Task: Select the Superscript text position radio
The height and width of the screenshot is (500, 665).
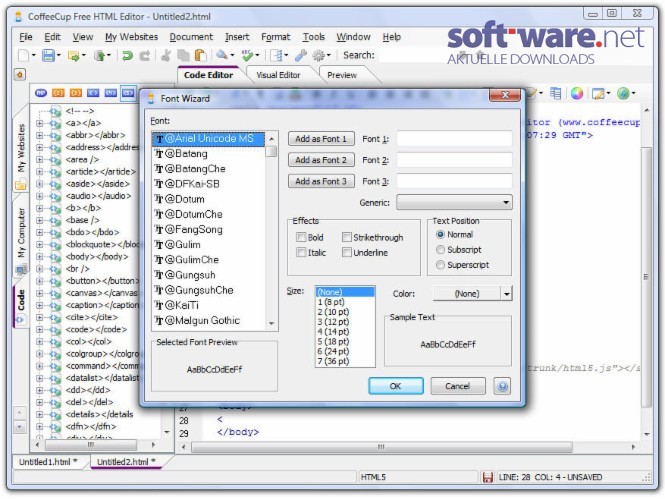Action: point(440,265)
